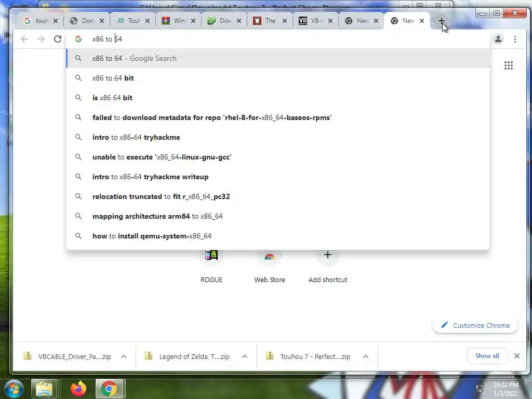The width and height of the screenshot is (532, 399).
Task: Open Chrome profile avatar menu
Action: point(498,39)
